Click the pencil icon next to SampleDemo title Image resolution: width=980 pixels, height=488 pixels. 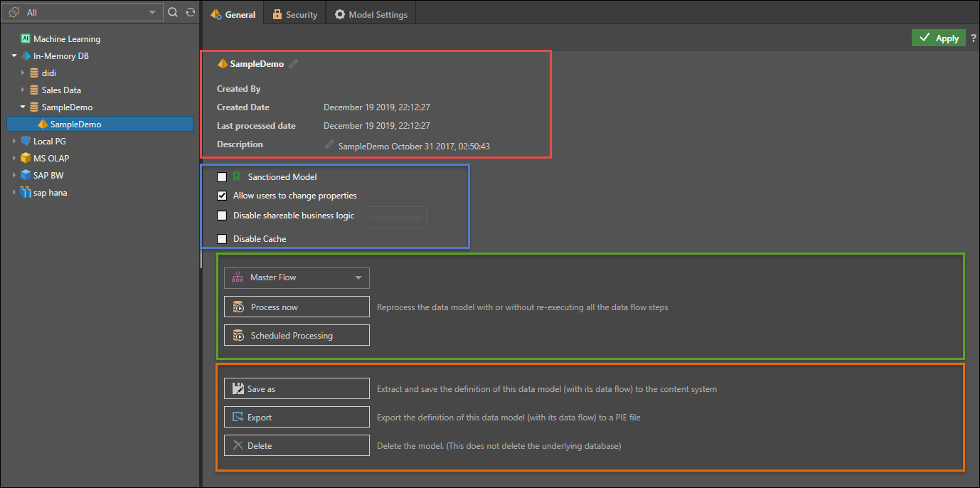pyautogui.click(x=293, y=64)
